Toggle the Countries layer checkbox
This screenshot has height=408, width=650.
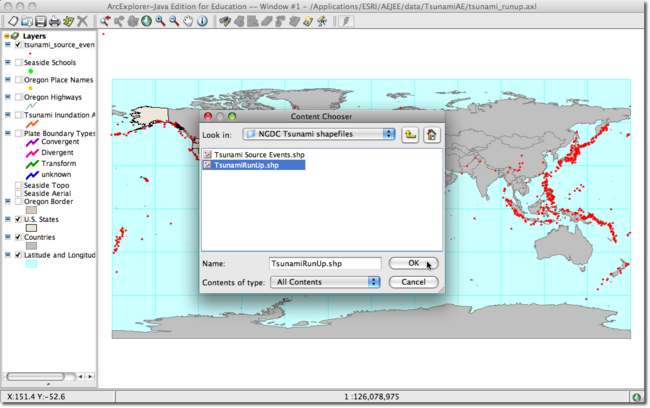tap(19, 237)
